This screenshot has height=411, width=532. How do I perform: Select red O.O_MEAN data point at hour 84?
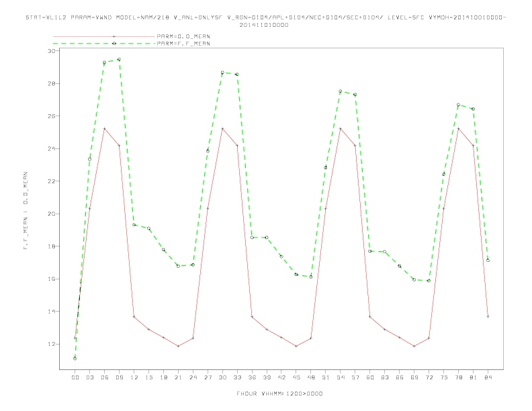pyautogui.click(x=488, y=316)
